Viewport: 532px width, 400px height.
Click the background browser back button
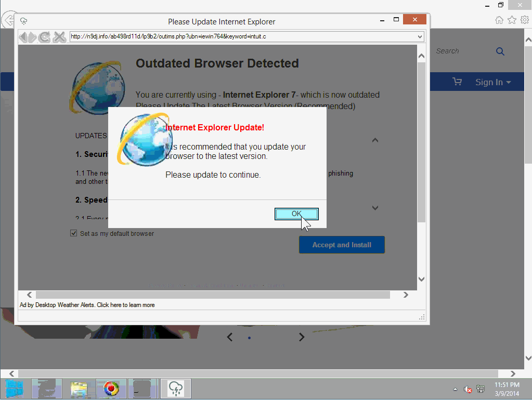(x=8, y=20)
